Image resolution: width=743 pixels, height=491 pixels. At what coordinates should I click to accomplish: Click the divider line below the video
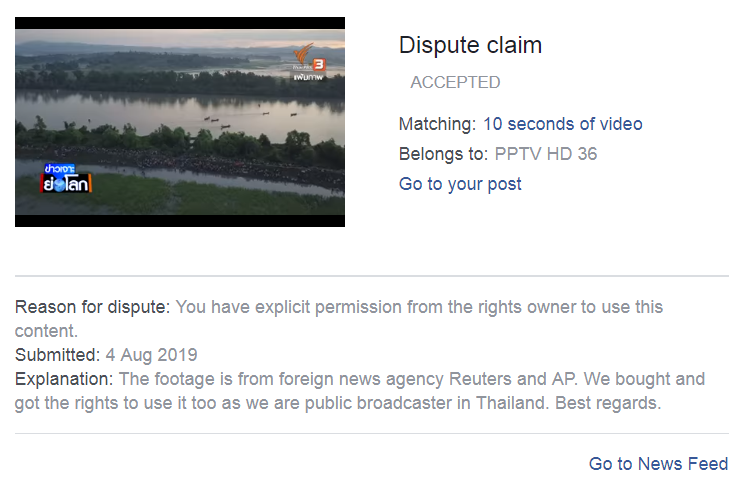pos(372,275)
